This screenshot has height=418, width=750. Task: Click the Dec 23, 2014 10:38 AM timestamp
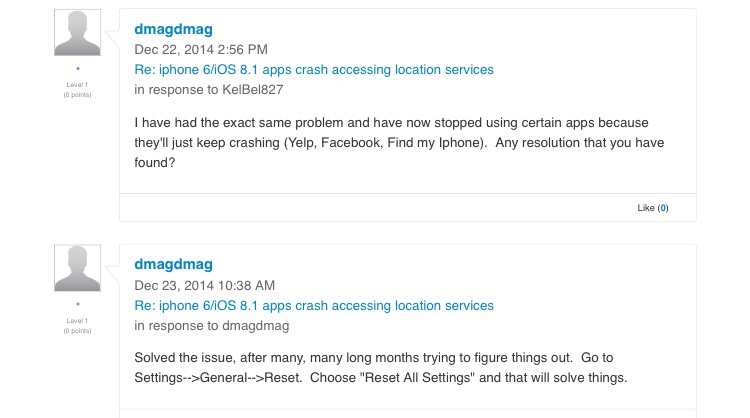205,286
